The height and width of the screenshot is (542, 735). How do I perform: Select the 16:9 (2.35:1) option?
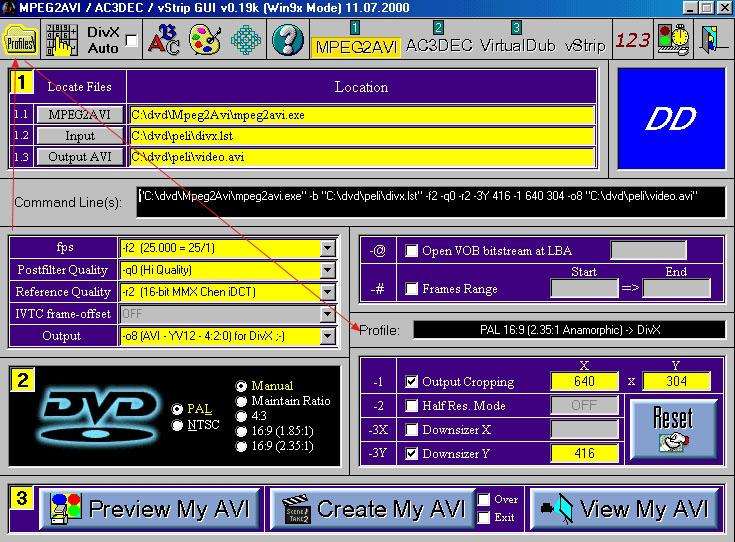241,446
